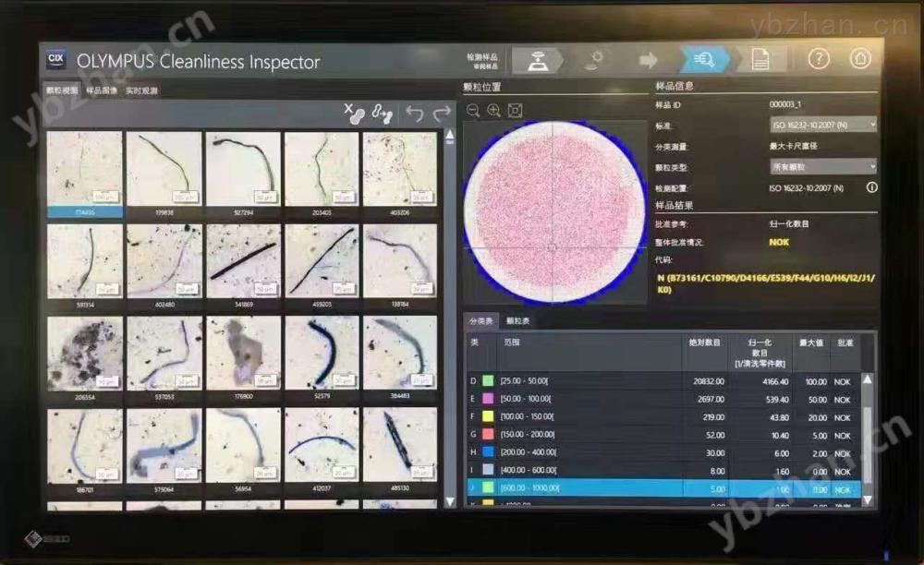Open the report document step
Viewport: 924px width, 565px height.
pyautogui.click(x=760, y=59)
